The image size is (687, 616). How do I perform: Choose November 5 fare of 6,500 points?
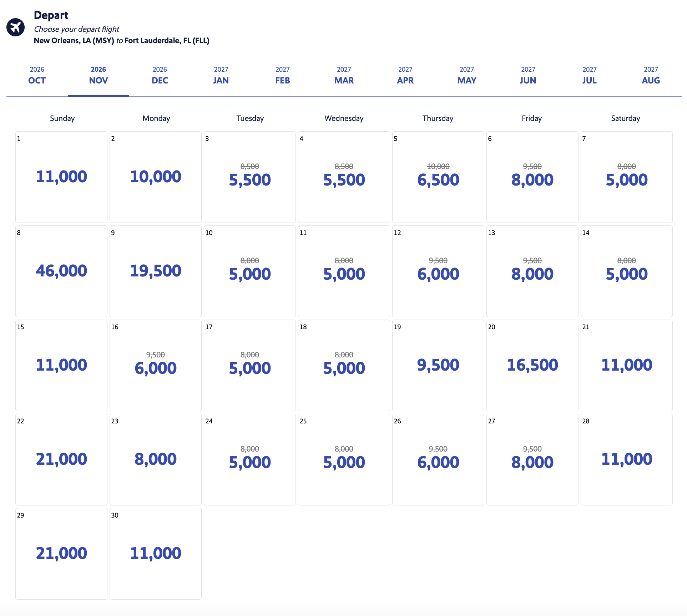point(438,177)
